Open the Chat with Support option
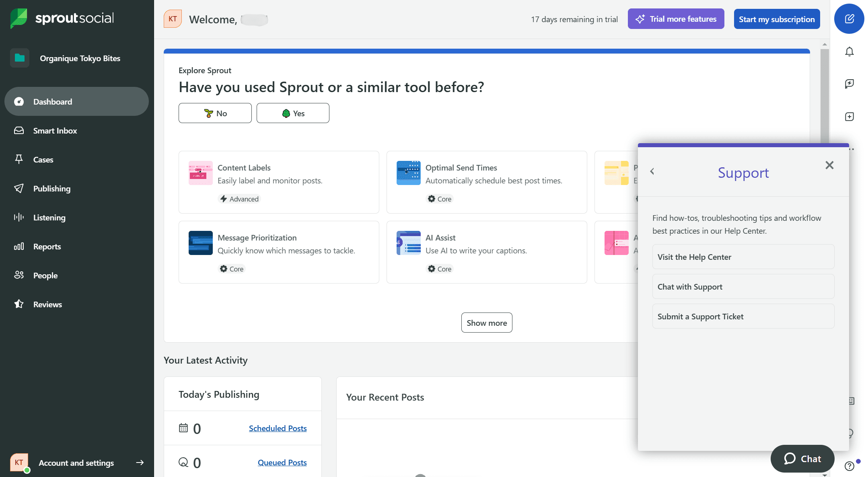 coord(743,287)
